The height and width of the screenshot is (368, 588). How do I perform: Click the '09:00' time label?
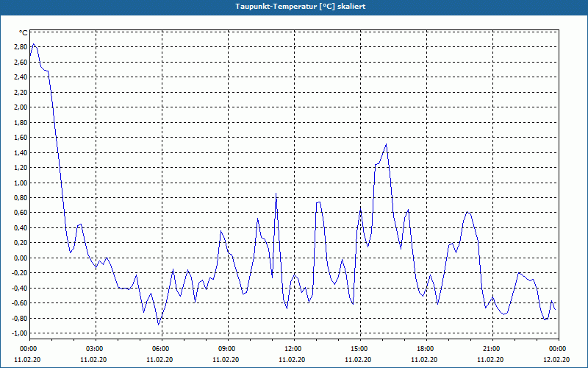coord(228,349)
